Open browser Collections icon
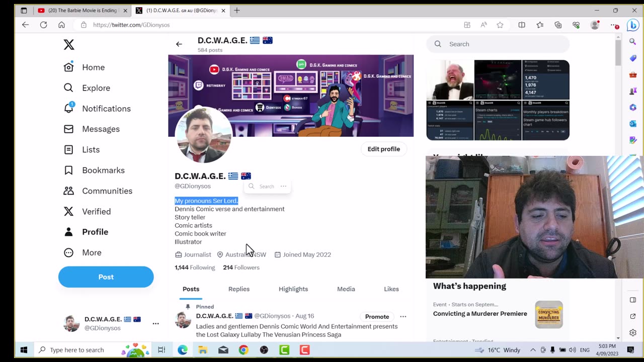 click(558, 25)
